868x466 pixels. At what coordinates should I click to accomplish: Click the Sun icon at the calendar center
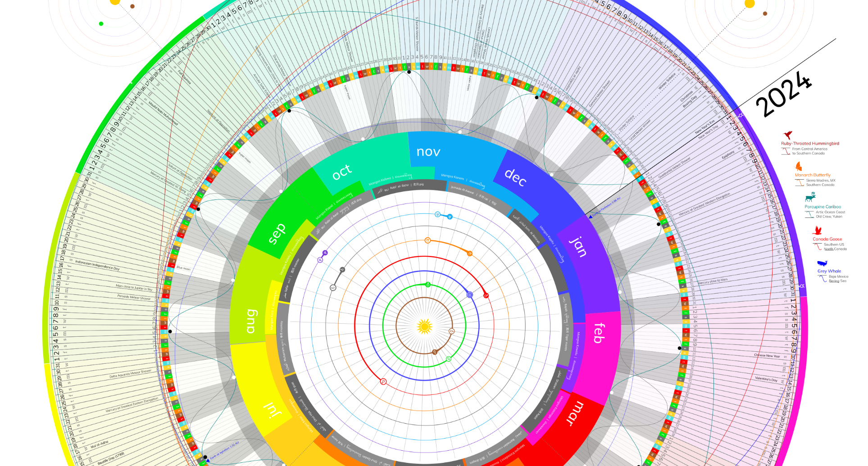coord(425,326)
